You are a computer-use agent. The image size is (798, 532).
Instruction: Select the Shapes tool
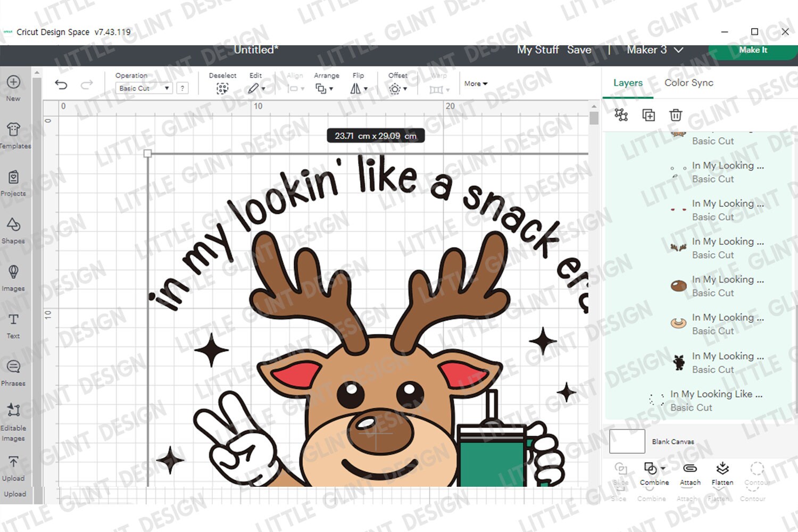click(x=13, y=231)
